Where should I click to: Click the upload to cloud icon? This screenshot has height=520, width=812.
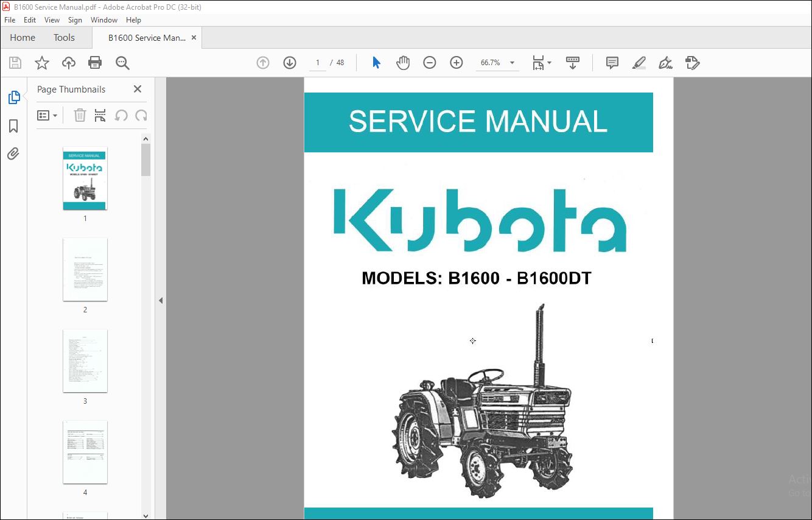pyautogui.click(x=69, y=63)
